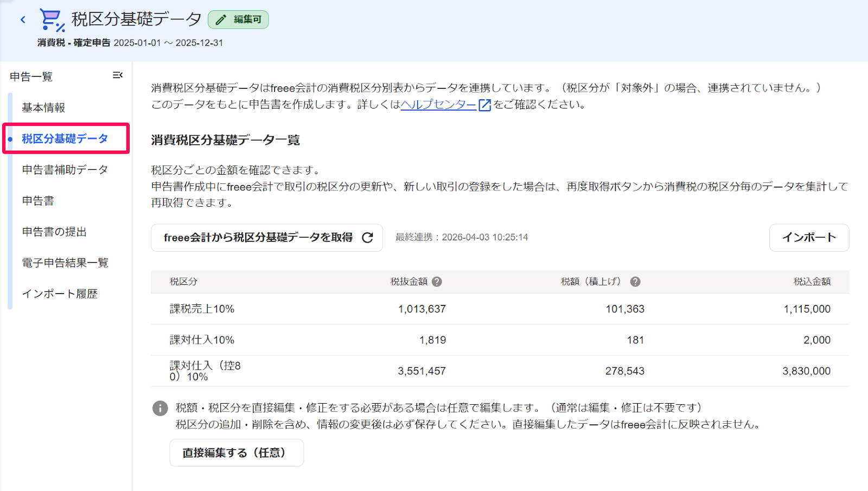Show help tooltip for 税抜金額
The height and width of the screenshot is (491, 868).
(437, 282)
